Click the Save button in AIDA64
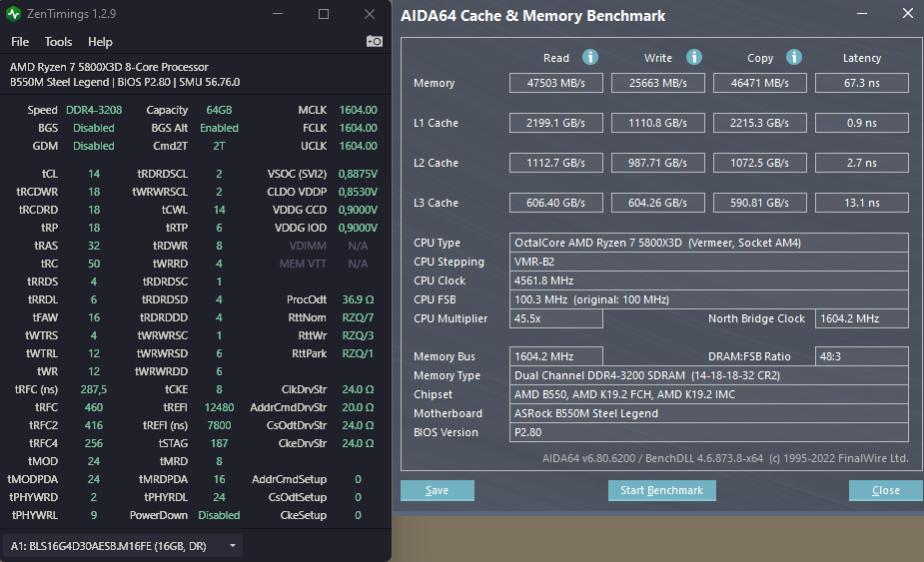924x562 pixels. click(x=438, y=490)
